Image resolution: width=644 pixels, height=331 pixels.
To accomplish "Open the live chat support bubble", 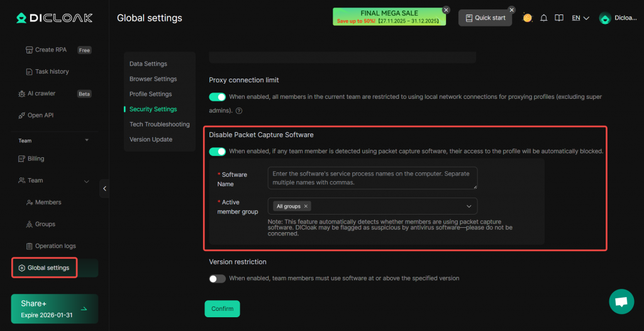I will 621,301.
